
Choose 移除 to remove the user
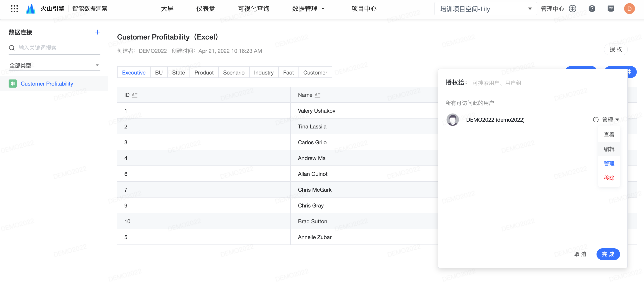(x=609, y=178)
